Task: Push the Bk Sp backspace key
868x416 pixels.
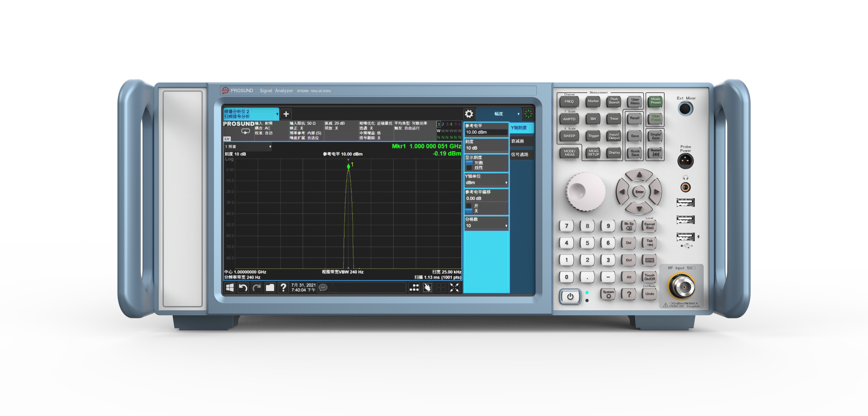Action: pyautogui.click(x=629, y=226)
